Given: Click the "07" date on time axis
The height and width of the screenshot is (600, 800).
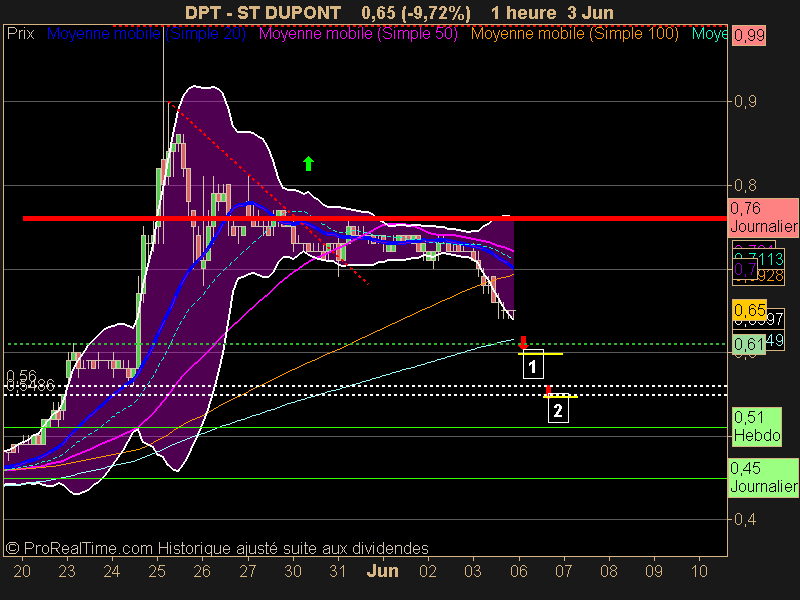Looking at the screenshot, I should coord(563,571).
